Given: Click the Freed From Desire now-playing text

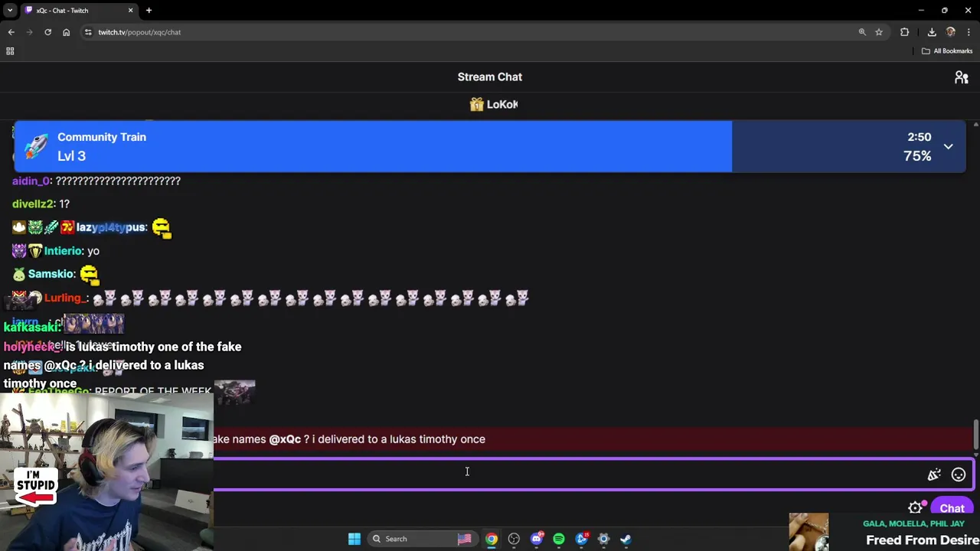Looking at the screenshot, I should point(923,540).
